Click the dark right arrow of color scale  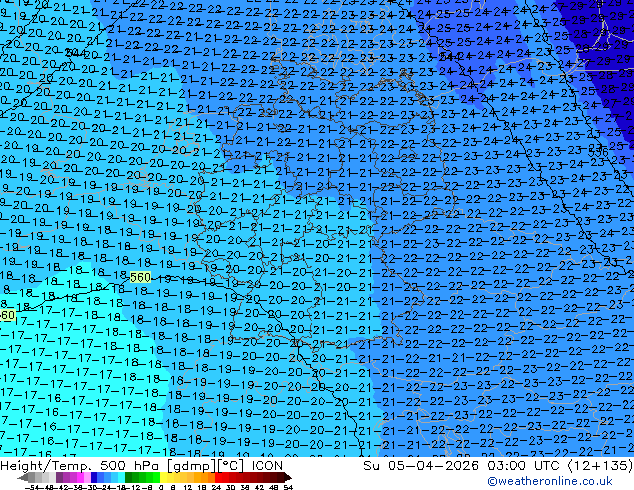288,477
